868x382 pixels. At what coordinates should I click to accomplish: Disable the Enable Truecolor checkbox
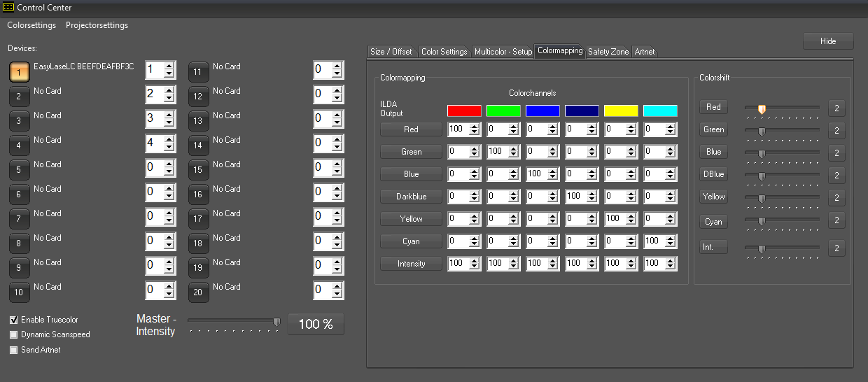pyautogui.click(x=14, y=320)
